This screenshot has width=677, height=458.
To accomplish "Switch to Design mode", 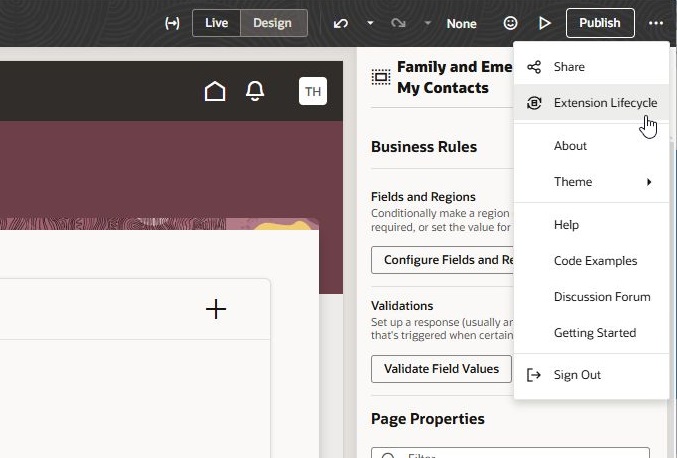I will (272, 23).
